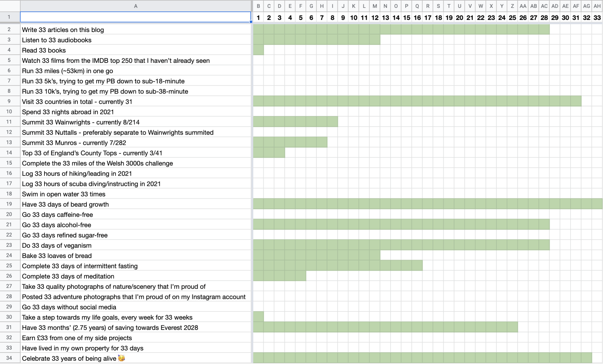The height and width of the screenshot is (364, 603).
Task: Click row header 9
Action: [9, 102]
